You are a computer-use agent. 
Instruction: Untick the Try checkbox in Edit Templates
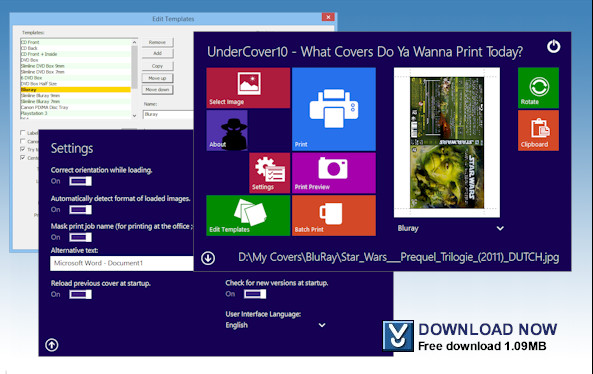point(23,149)
